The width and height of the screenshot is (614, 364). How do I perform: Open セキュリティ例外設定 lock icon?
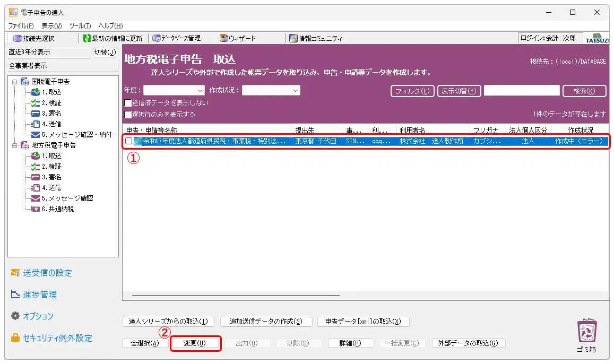pyautogui.click(x=16, y=337)
